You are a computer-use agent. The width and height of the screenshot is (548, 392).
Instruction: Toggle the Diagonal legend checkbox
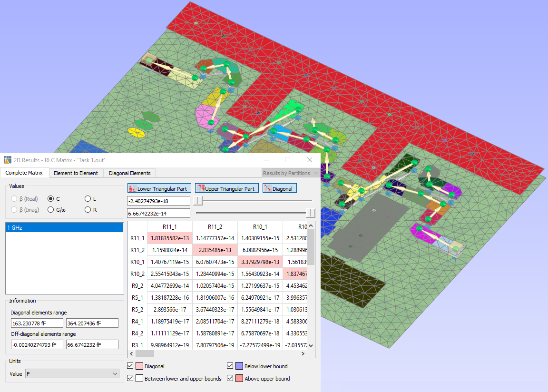[x=131, y=366]
